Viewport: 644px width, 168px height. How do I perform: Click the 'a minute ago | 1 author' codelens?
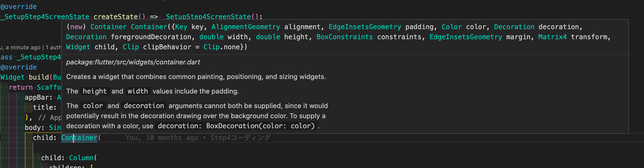point(31,47)
